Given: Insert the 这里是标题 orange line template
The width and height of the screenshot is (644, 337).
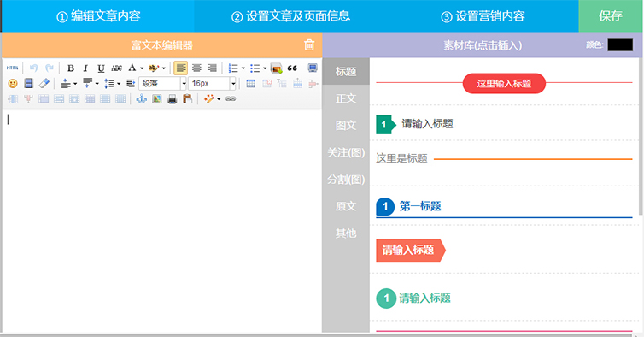Looking at the screenshot, I should tap(504, 158).
